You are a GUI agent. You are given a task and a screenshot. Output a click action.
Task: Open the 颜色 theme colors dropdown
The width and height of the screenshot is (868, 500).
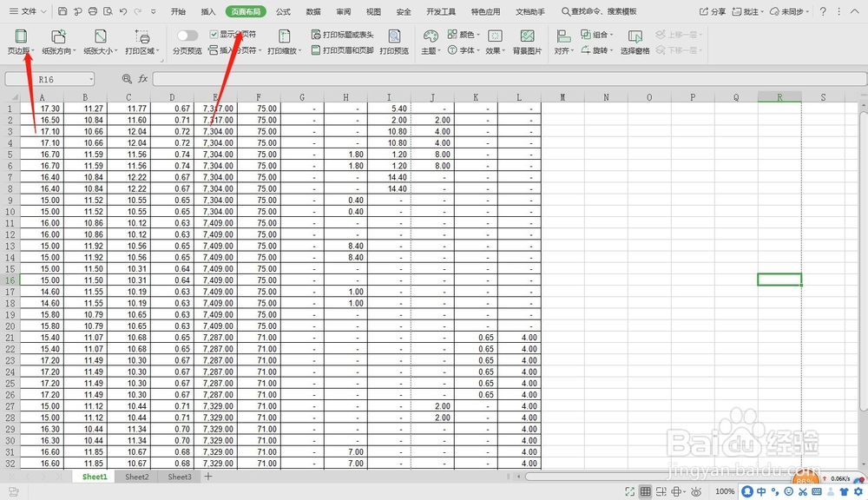click(477, 35)
